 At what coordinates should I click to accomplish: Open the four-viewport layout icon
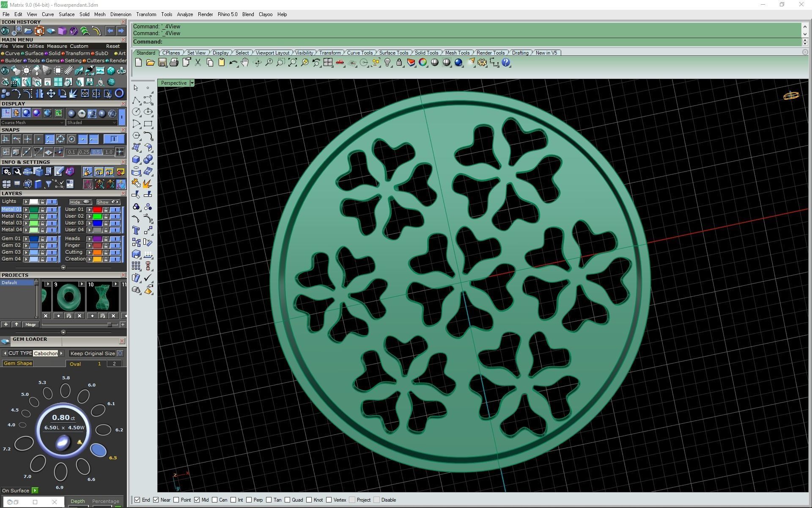(328, 63)
